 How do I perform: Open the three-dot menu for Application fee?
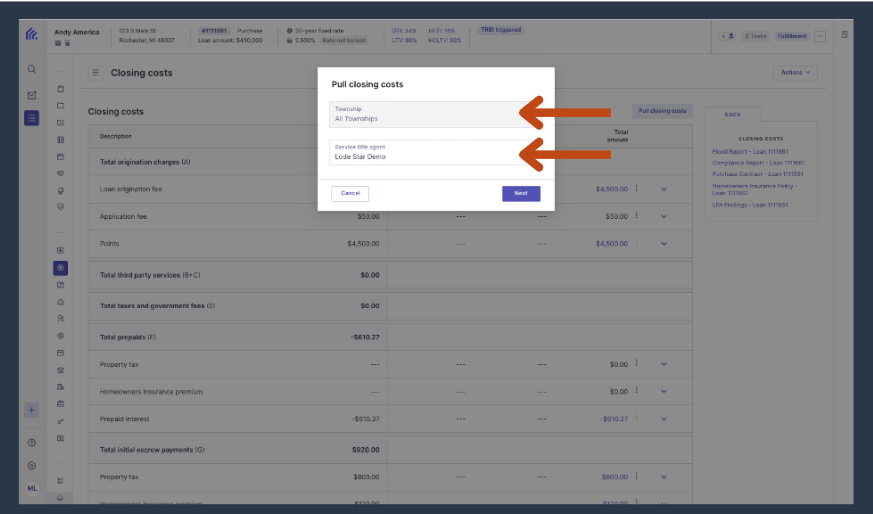coord(636,216)
